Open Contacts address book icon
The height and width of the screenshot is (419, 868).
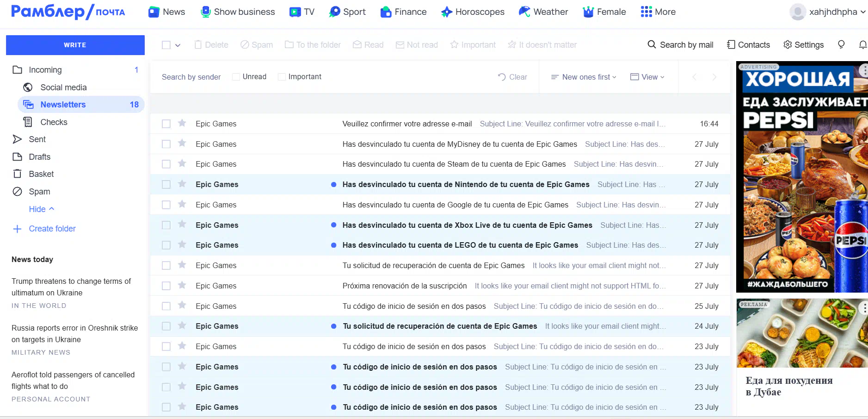click(x=731, y=44)
